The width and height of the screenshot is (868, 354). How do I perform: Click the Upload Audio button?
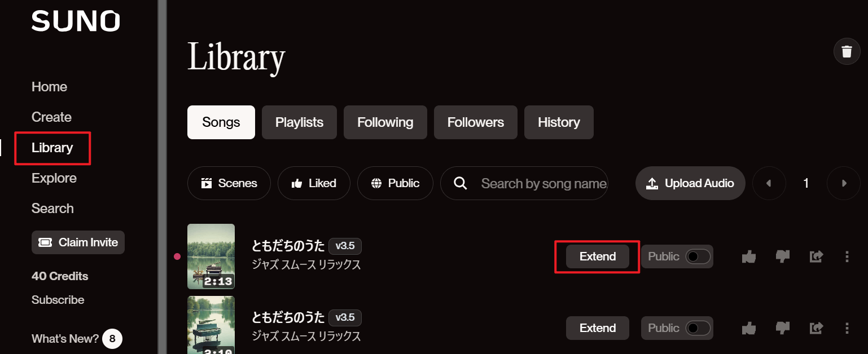(x=690, y=183)
